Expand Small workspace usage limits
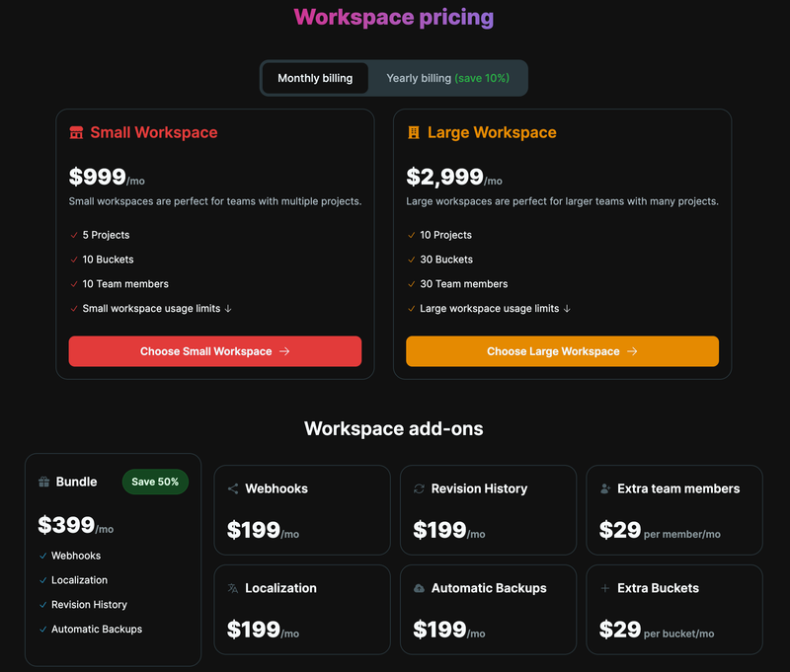Viewport: 790px width, 672px height. pyautogui.click(x=157, y=309)
